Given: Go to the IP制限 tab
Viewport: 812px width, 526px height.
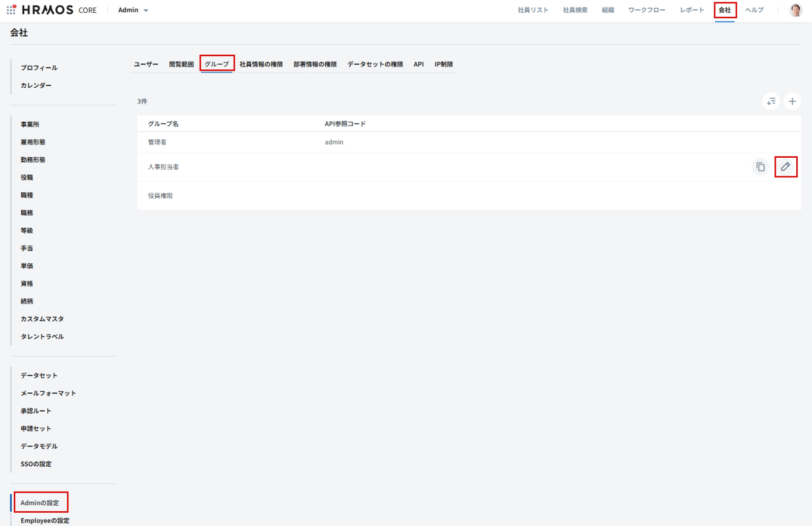Looking at the screenshot, I should 443,64.
